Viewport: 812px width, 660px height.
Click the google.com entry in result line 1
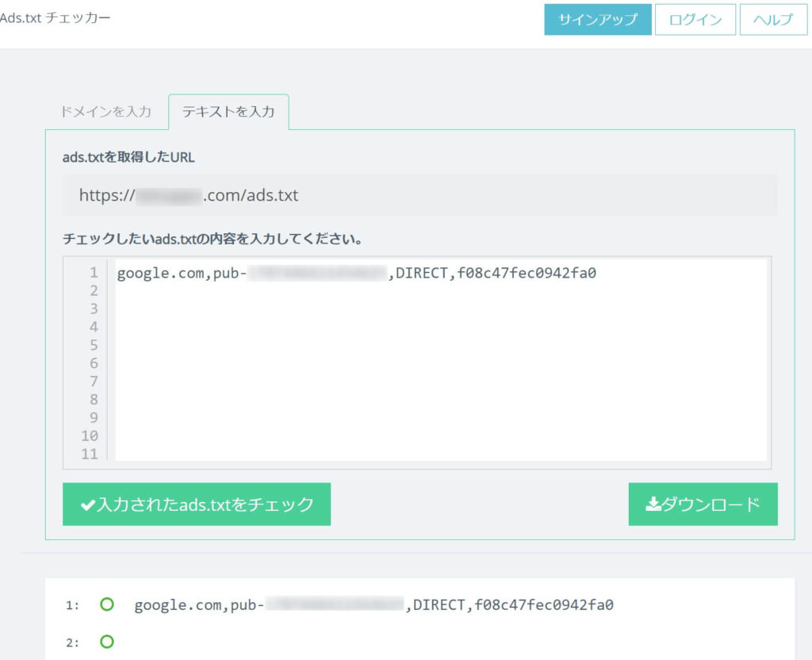coord(374,604)
